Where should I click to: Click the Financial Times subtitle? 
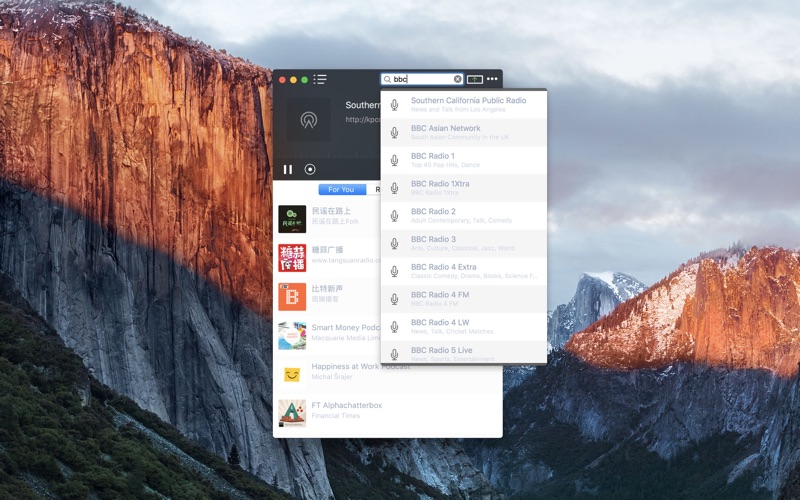pos(336,415)
